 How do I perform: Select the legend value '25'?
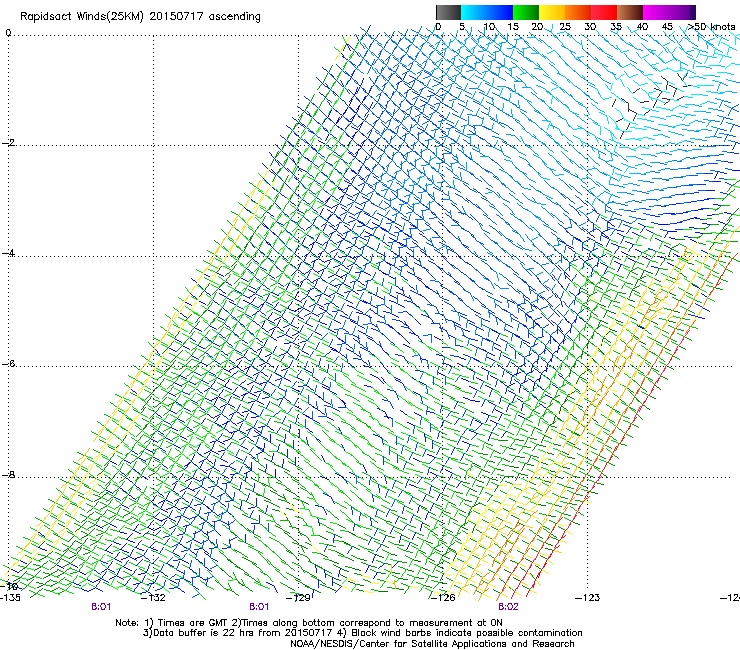coord(565,26)
